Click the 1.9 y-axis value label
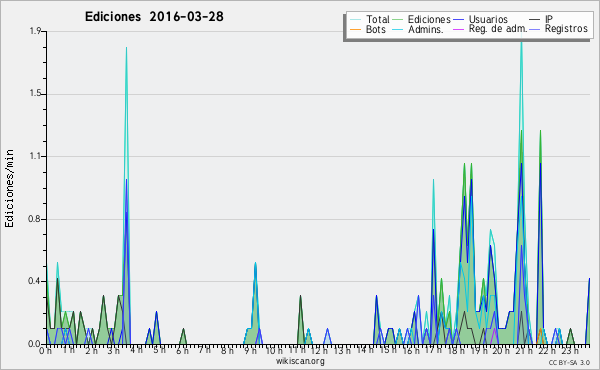The height and width of the screenshot is (370, 600). coord(36,31)
